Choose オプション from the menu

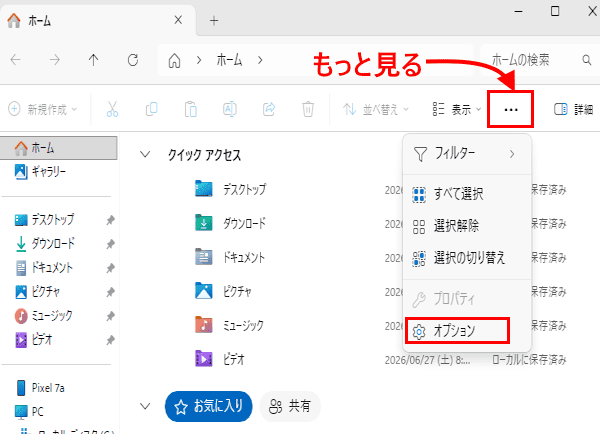pos(457,331)
